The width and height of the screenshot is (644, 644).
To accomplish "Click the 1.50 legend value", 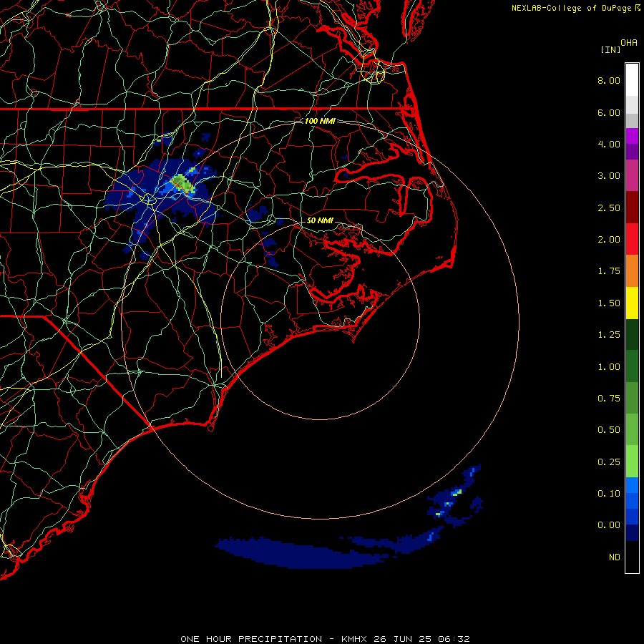I will click(609, 303).
